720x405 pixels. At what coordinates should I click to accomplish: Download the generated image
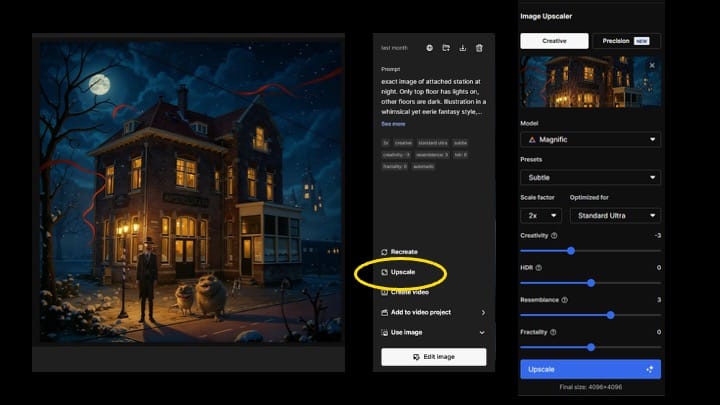tap(463, 48)
